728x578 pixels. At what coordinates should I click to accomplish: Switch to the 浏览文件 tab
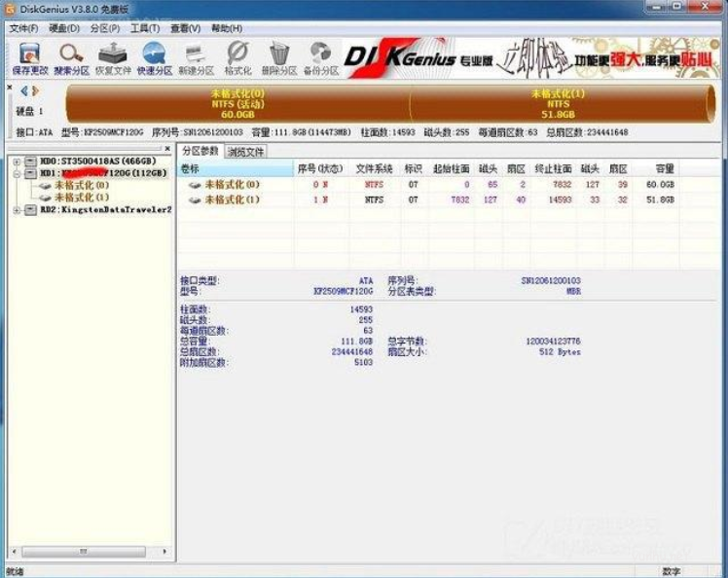(245, 152)
